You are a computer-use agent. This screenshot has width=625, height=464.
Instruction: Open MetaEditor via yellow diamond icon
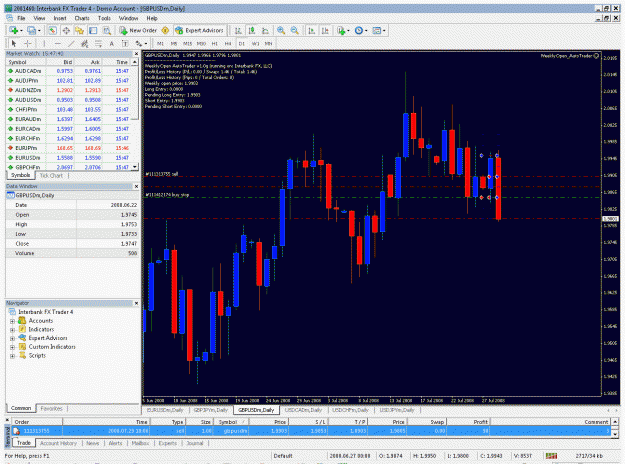165,30
